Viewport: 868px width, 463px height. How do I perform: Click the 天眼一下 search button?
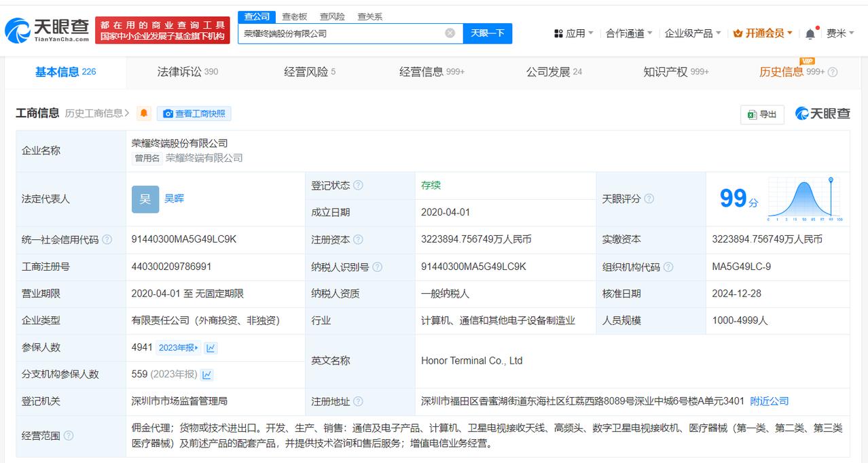[x=488, y=33]
